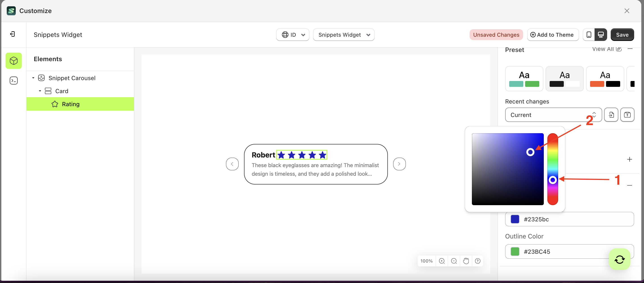Click the import recent changes icon
The image size is (644, 283).
click(x=611, y=115)
